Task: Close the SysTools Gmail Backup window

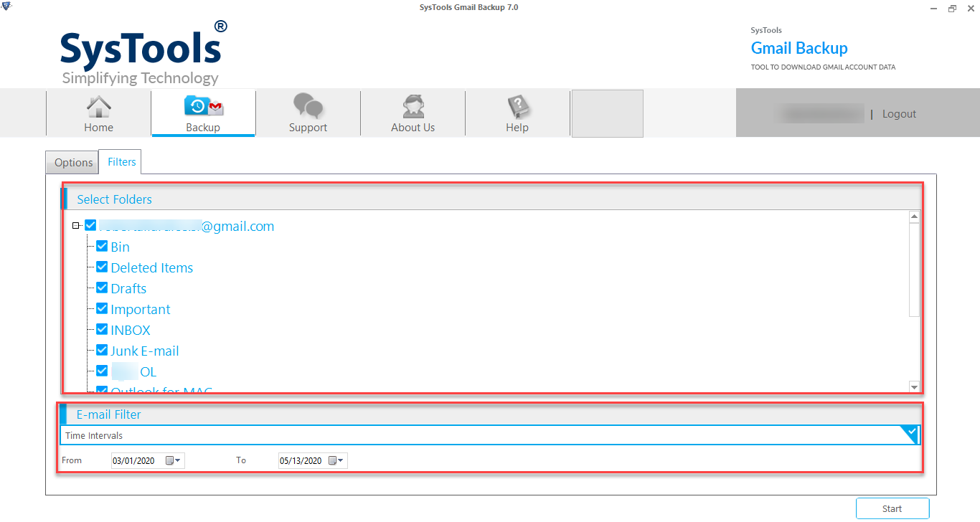Action: [x=969, y=8]
